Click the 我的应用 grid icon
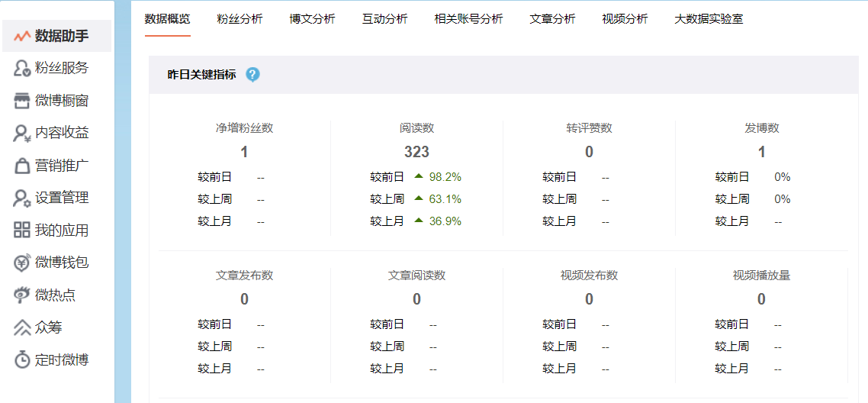The width and height of the screenshot is (868, 403). [22, 231]
